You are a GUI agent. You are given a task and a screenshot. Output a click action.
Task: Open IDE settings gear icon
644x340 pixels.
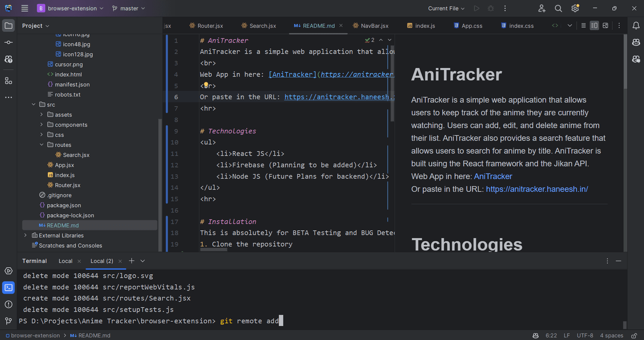[x=575, y=9]
